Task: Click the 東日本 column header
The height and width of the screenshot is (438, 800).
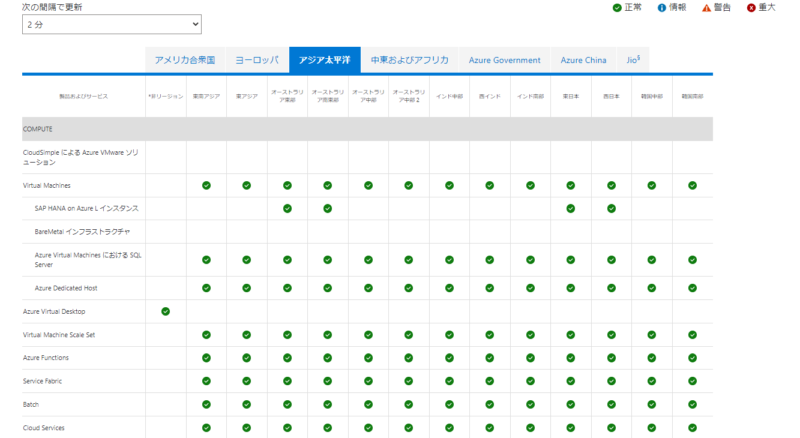Action: click(570, 96)
